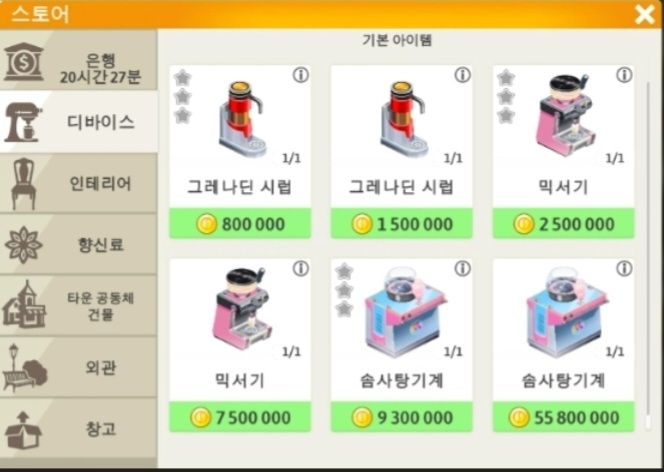Buy 솜사탕기계 for 9 300 000 coins
The height and width of the screenshot is (472, 664).
tap(402, 417)
